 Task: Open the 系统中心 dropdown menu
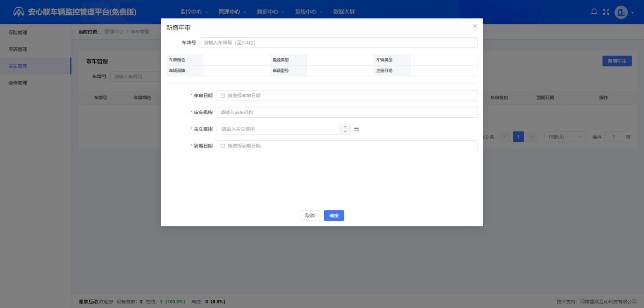pyautogui.click(x=309, y=12)
